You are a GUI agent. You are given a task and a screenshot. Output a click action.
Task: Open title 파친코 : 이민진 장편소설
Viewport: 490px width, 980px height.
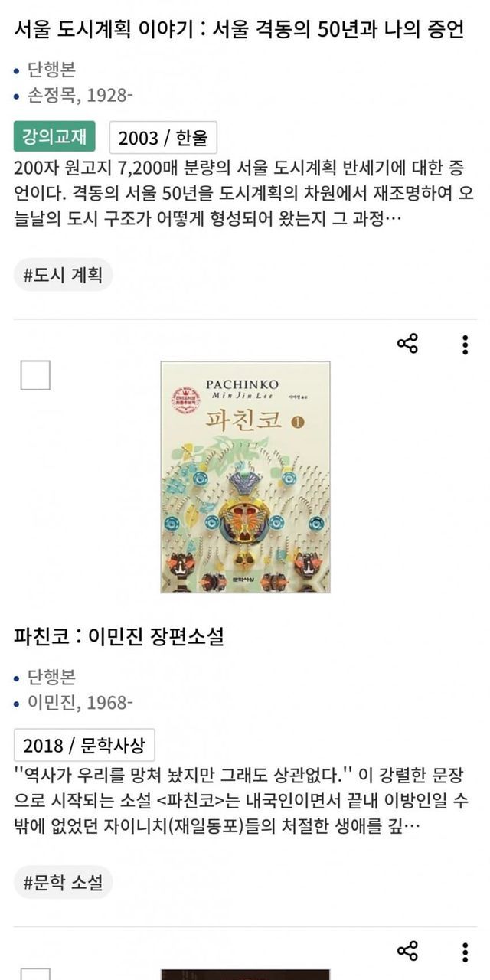[119, 636]
